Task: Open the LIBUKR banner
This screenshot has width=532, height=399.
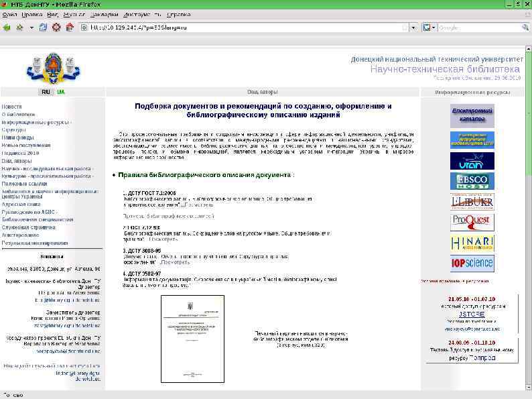Action: click(472, 202)
